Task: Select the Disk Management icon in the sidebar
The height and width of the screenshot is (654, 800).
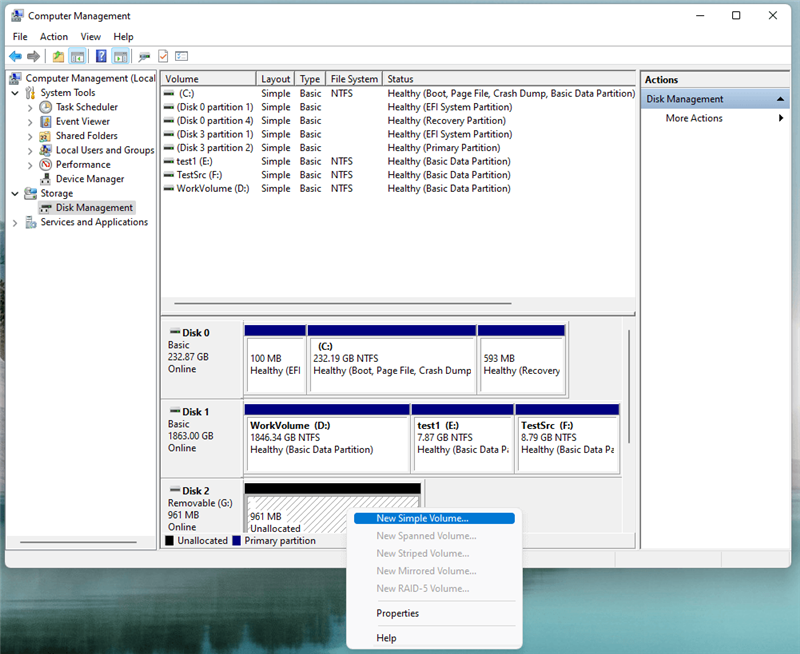Action: coord(46,207)
